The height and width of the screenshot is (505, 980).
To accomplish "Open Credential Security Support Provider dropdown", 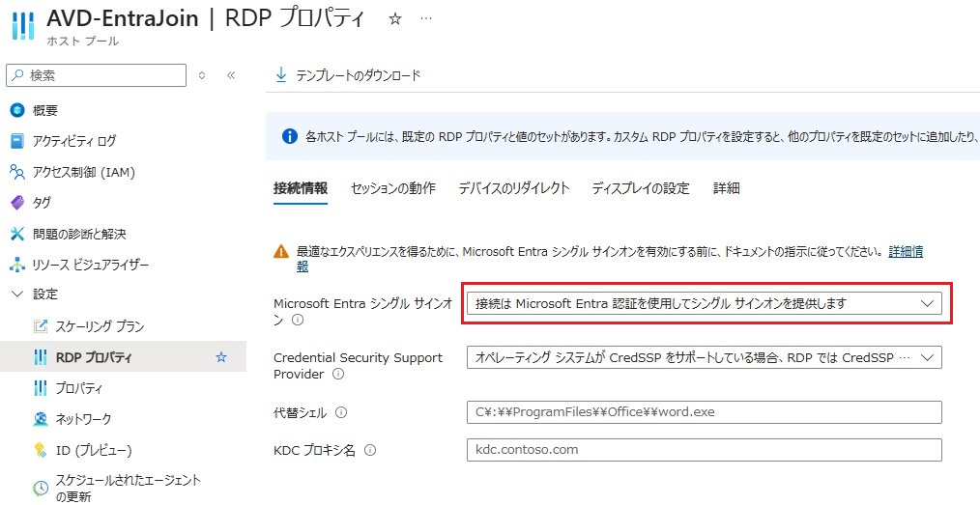I will (704, 357).
